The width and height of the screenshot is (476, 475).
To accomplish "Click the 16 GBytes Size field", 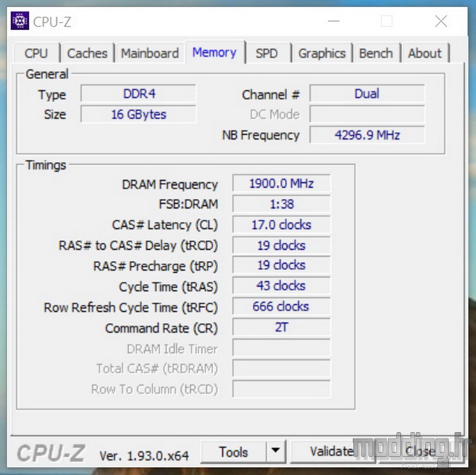I will tap(139, 114).
